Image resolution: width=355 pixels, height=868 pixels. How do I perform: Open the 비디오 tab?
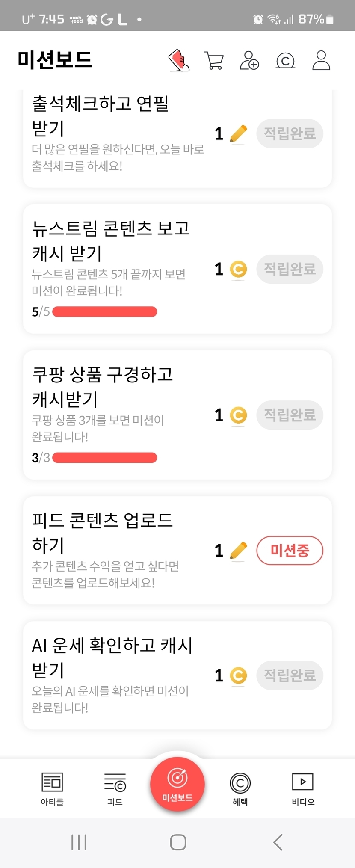[303, 789]
